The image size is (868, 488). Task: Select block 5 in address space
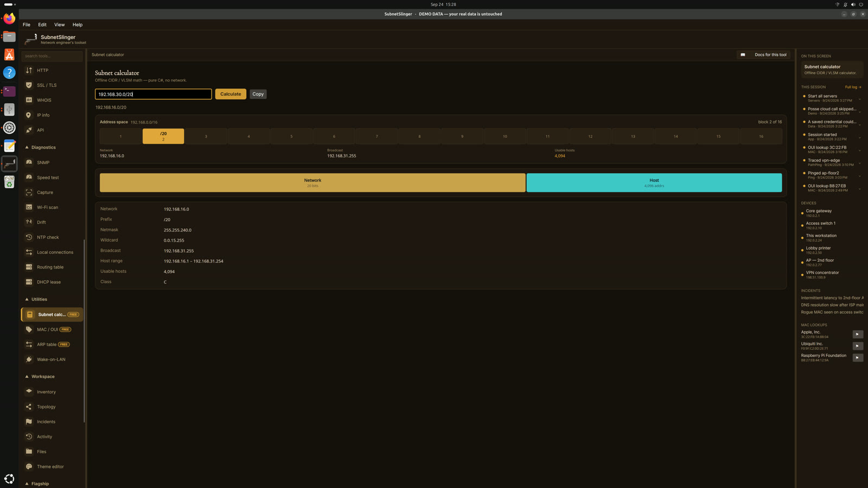click(x=291, y=137)
